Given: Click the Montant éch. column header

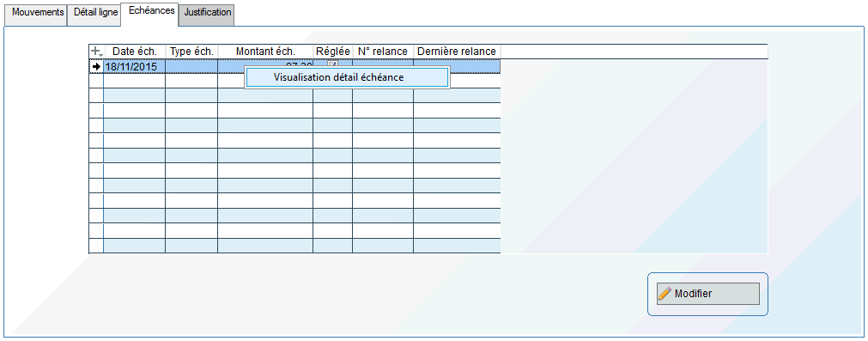Looking at the screenshot, I should (x=265, y=52).
